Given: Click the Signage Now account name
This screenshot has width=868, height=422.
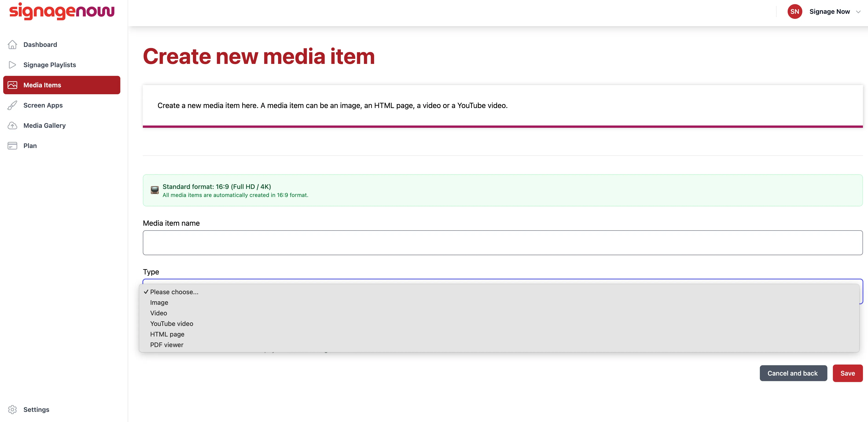Looking at the screenshot, I should (x=830, y=12).
